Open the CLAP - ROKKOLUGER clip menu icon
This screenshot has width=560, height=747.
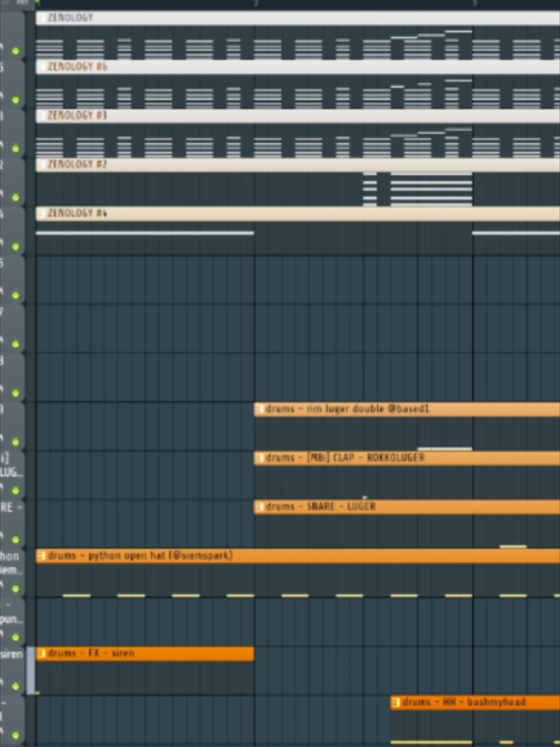(259, 458)
